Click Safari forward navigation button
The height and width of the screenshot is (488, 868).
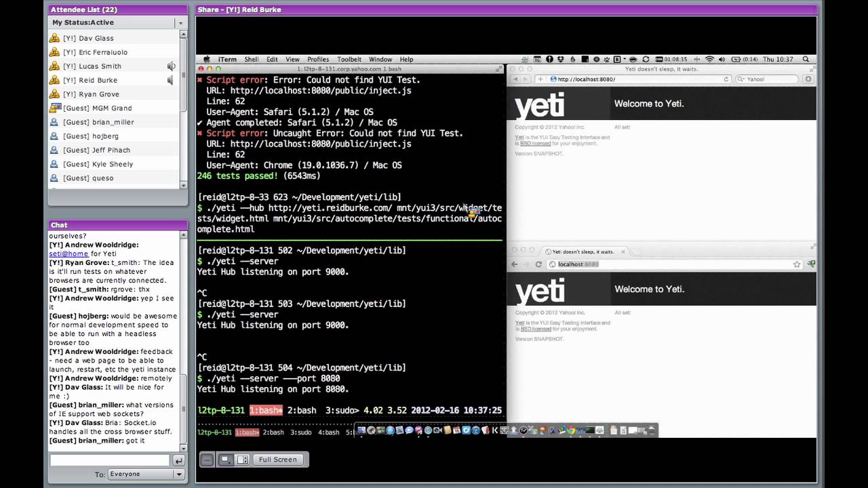pos(526,79)
